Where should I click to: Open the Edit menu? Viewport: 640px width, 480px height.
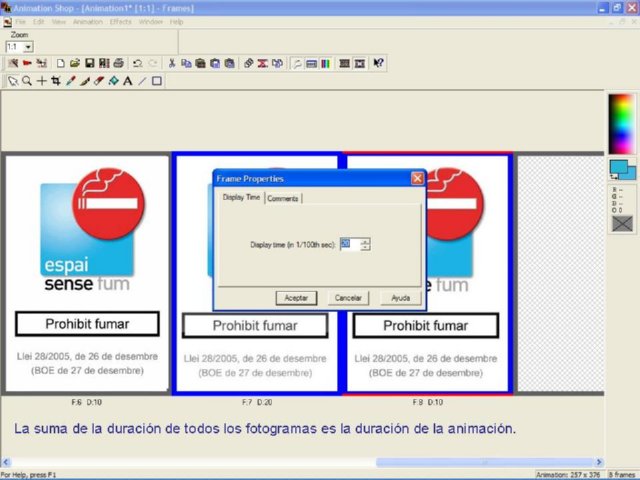[x=39, y=22]
